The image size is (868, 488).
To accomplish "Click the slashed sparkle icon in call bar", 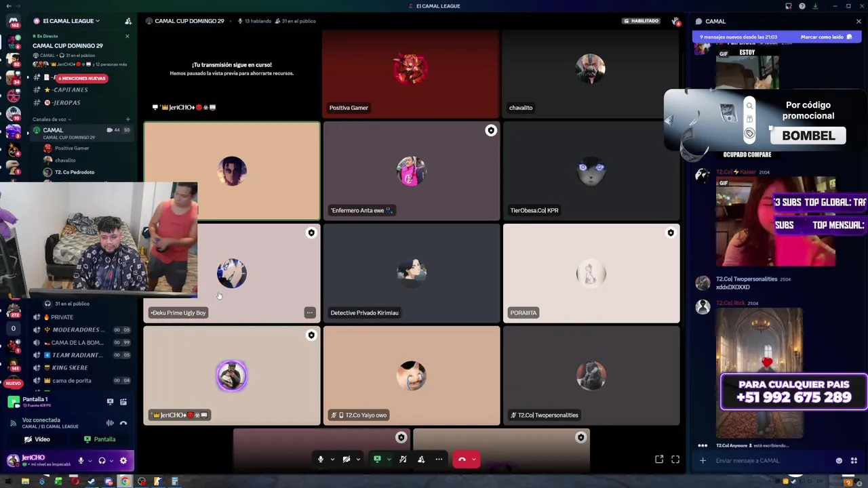I will 403,459.
